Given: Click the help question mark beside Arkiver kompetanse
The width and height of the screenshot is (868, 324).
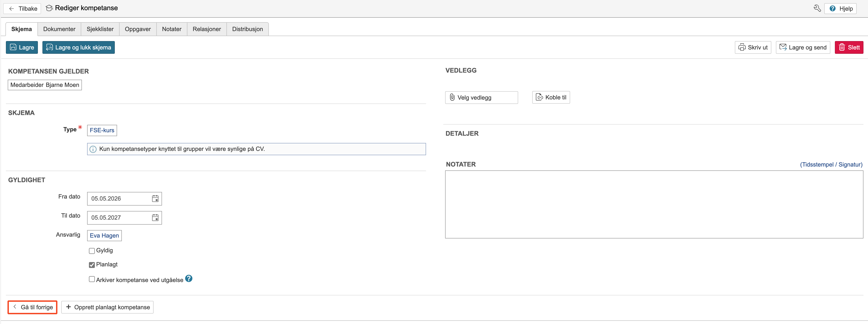Looking at the screenshot, I should pyautogui.click(x=189, y=278).
